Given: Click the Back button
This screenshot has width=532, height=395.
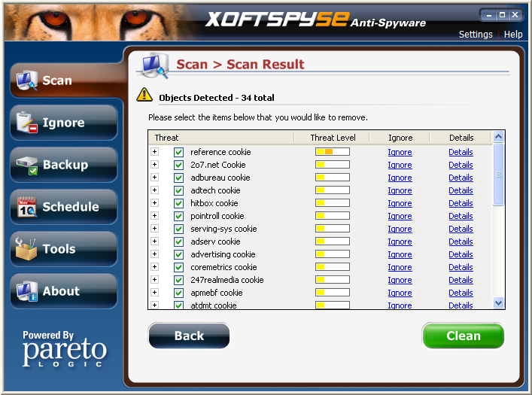Looking at the screenshot, I should [x=189, y=336].
